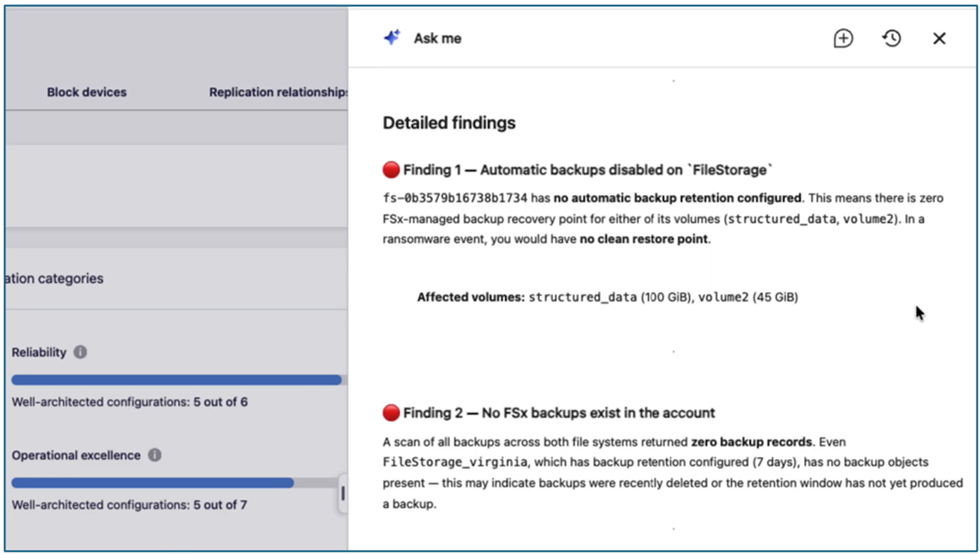980x555 pixels.
Task: Click red circle icon beside Finding 1
Action: [391, 169]
